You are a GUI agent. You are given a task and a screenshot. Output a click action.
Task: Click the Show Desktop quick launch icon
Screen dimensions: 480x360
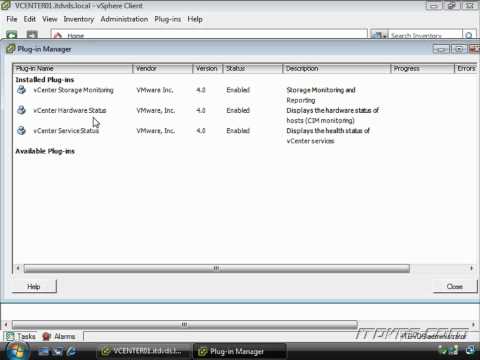[x=43, y=351]
